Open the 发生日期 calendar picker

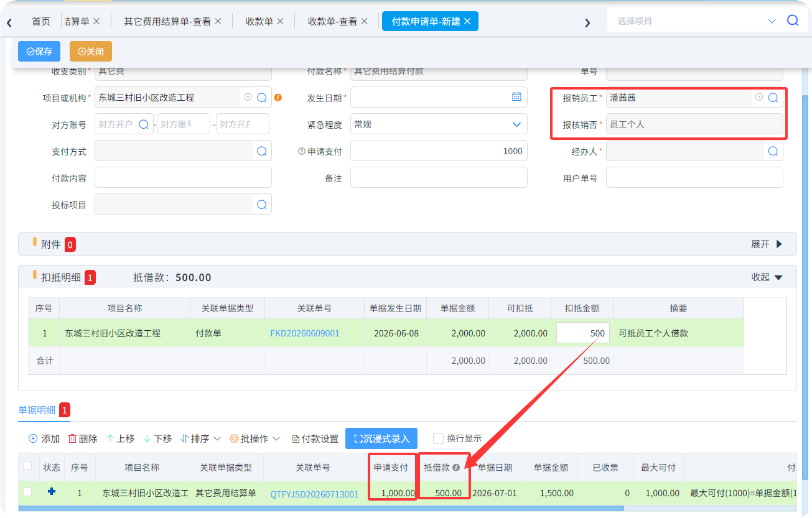[516, 96]
